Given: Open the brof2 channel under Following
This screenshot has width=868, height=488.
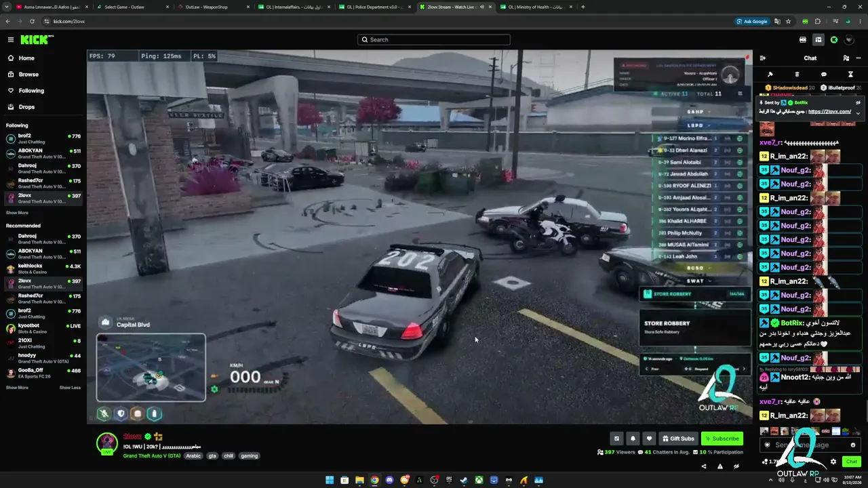Looking at the screenshot, I should 43,138.
